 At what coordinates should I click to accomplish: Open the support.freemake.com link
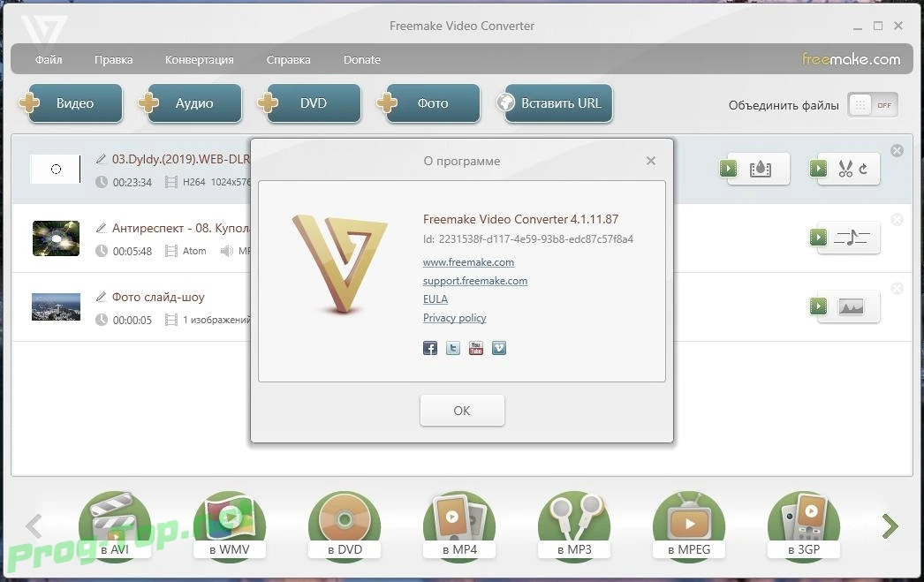(475, 281)
